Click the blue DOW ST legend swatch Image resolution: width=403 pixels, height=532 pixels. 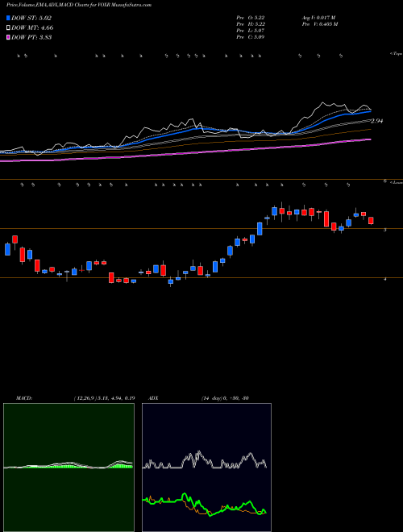[8, 18]
